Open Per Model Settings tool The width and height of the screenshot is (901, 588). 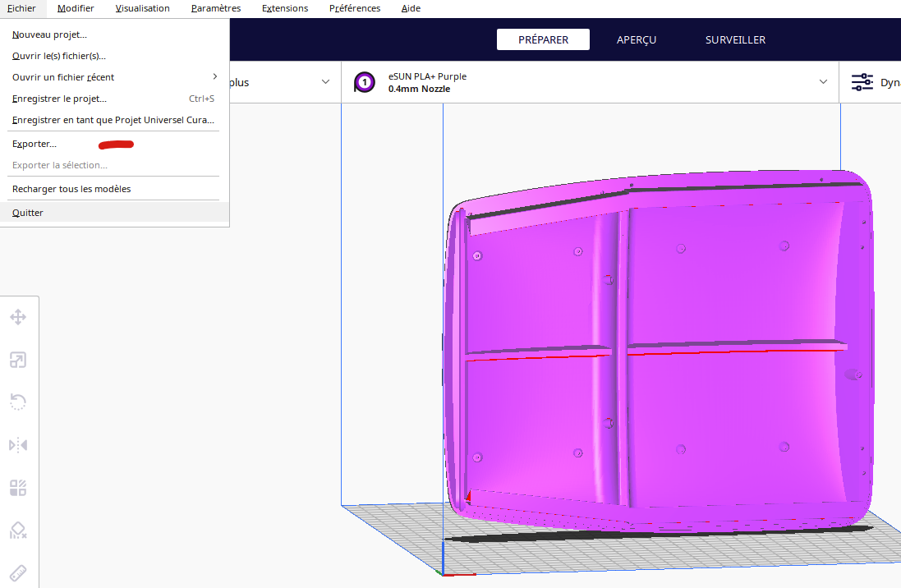click(x=18, y=488)
